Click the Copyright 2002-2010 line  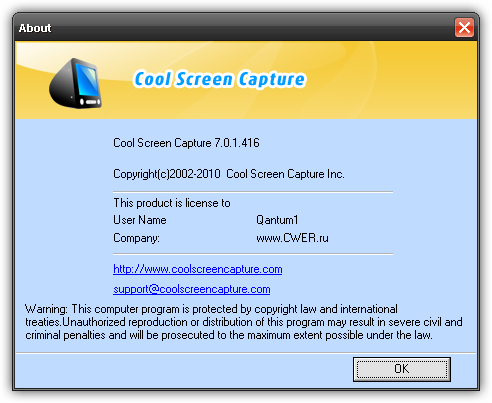(x=229, y=174)
